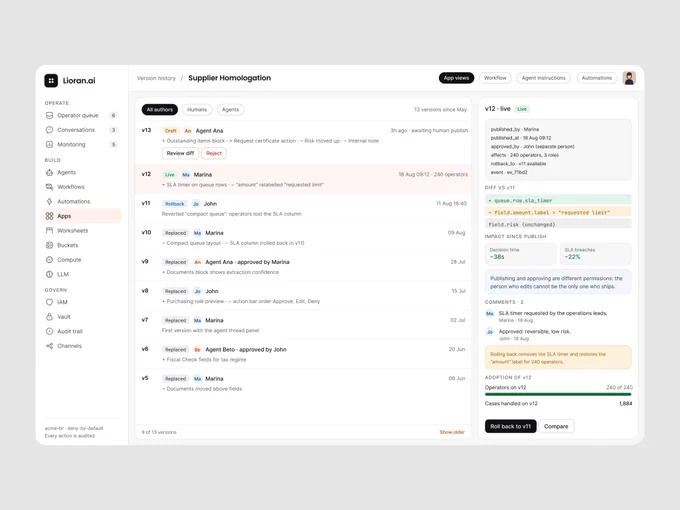Click the Ma avatar in comments section
The height and width of the screenshot is (510, 680).
tap(490, 314)
